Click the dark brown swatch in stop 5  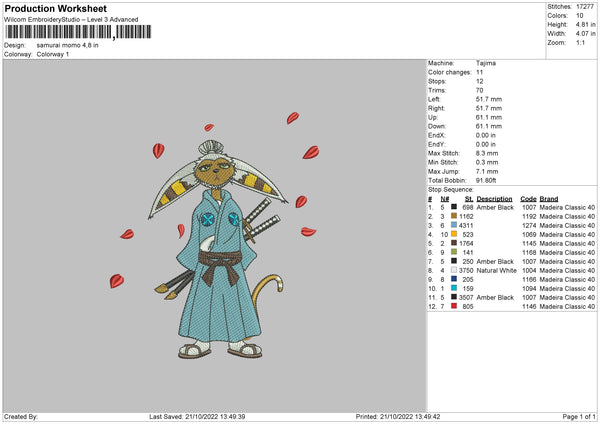click(x=454, y=243)
